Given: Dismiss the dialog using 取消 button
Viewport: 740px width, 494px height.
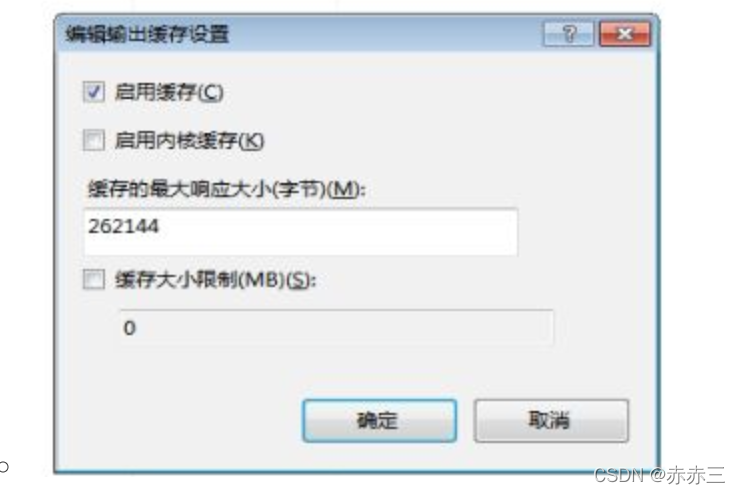Looking at the screenshot, I should point(551,420).
